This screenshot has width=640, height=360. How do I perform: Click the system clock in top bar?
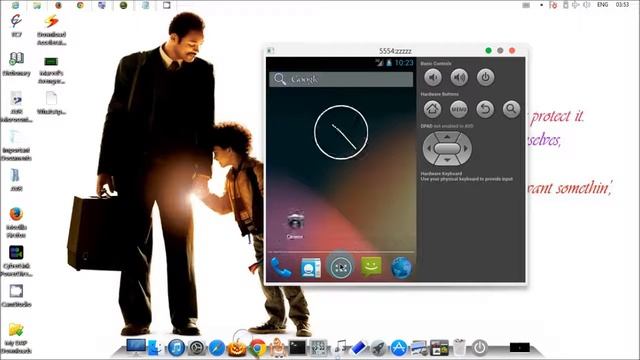tap(622, 5)
